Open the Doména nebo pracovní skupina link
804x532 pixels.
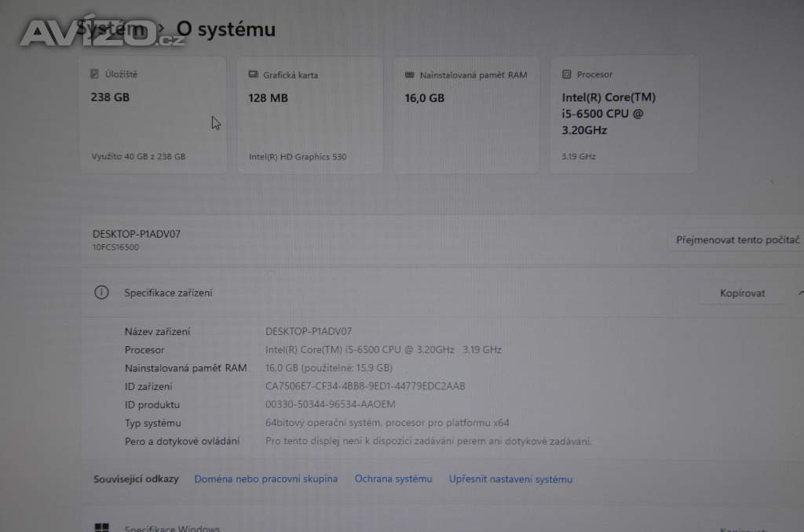266,479
